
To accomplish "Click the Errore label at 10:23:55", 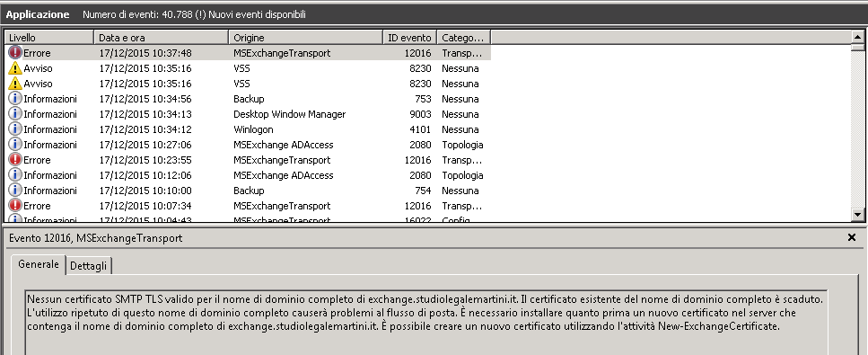I will 37,160.
